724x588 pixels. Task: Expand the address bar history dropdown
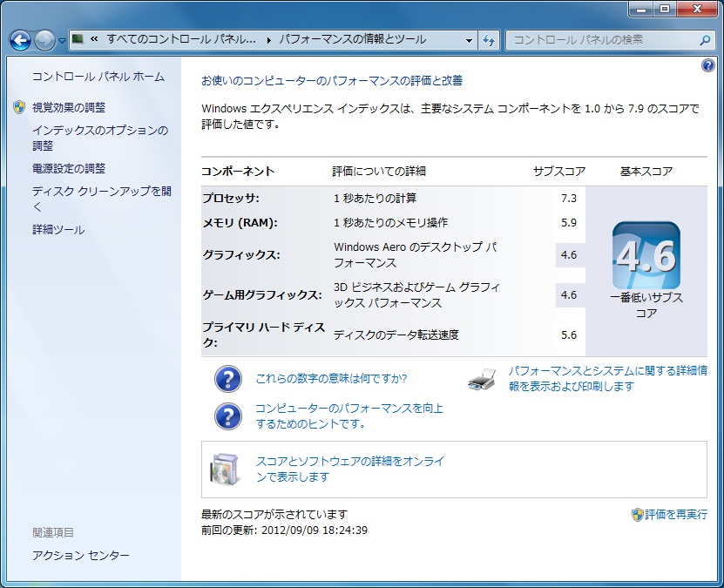click(469, 40)
